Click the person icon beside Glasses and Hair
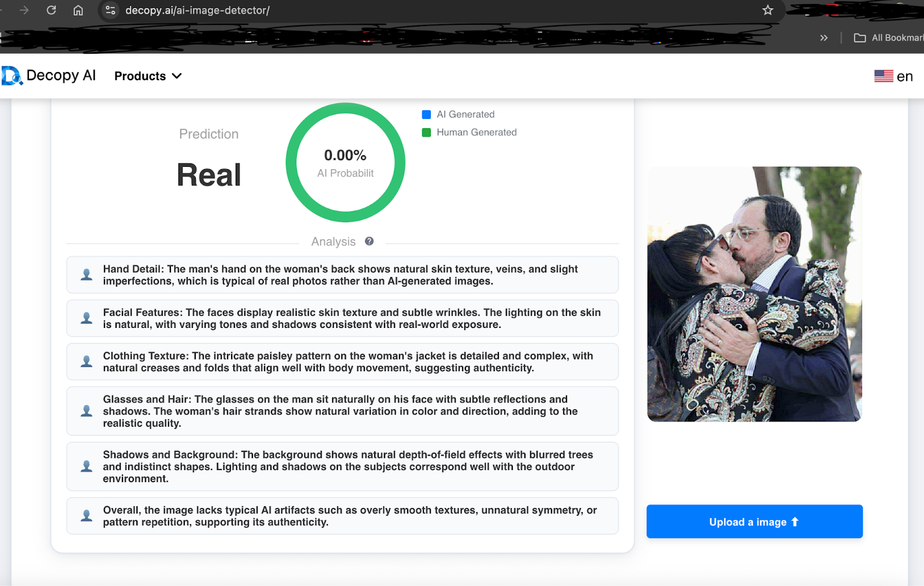This screenshot has height=586, width=924. 87,411
